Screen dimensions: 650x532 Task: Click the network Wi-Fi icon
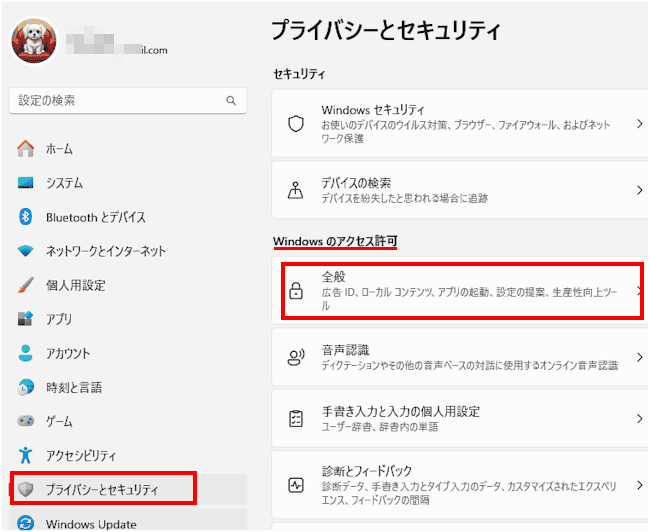(x=25, y=251)
